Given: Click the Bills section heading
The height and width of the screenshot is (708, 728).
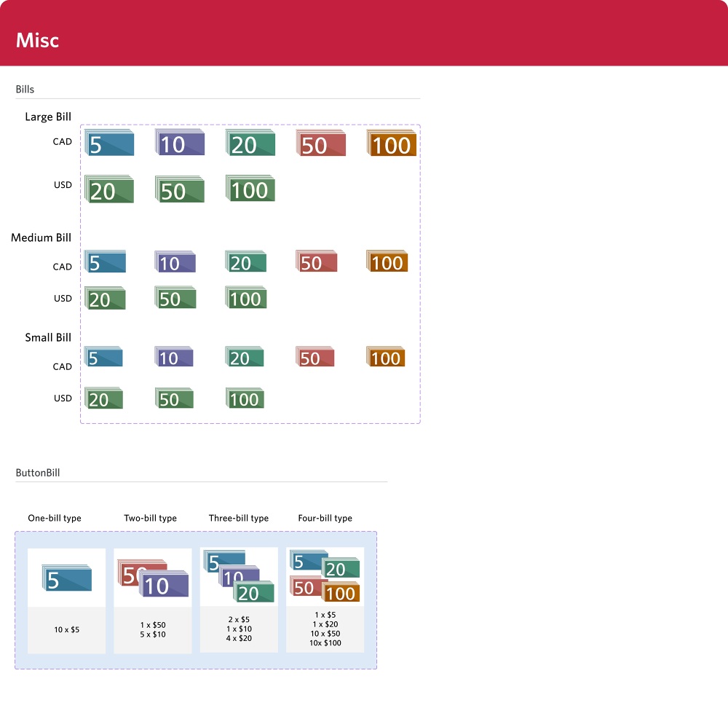Looking at the screenshot, I should (x=25, y=89).
